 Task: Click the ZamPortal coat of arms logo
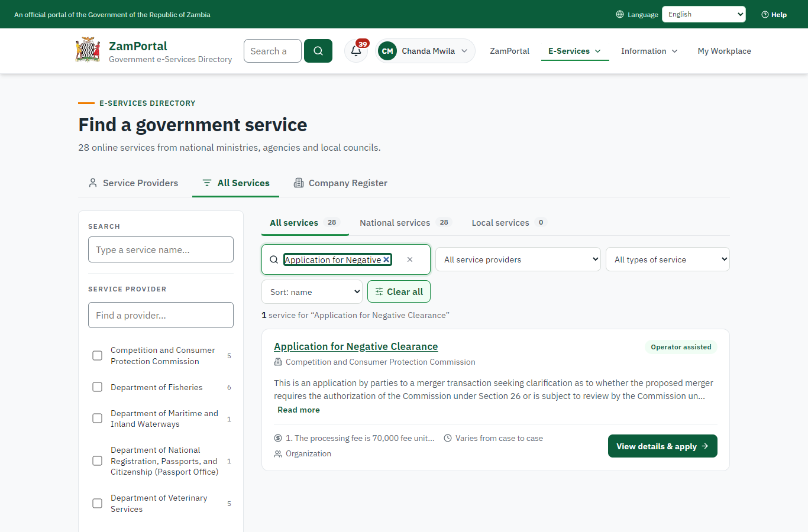pos(88,50)
